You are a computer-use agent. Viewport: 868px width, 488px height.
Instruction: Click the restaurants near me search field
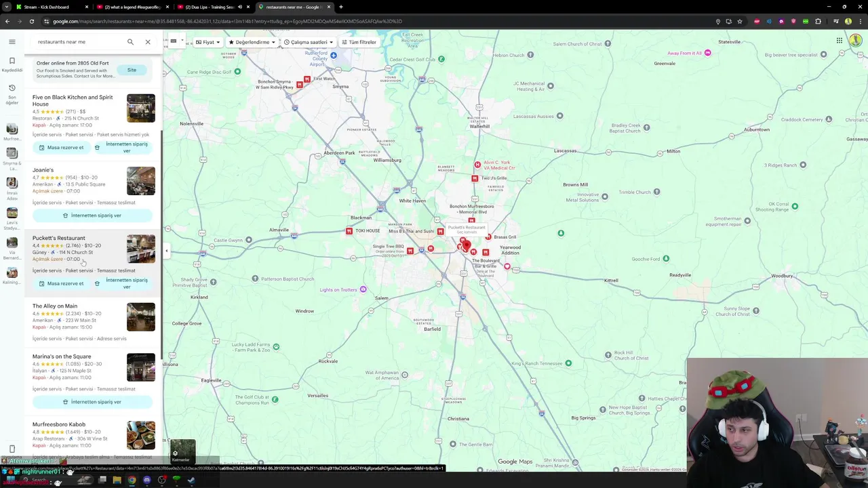78,42
